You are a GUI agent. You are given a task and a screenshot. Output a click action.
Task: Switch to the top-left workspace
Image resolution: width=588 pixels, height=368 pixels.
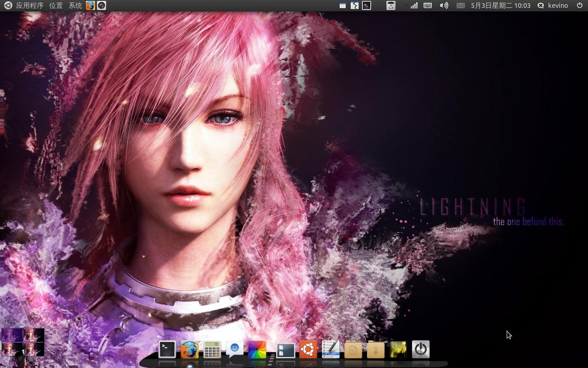pos(12,334)
